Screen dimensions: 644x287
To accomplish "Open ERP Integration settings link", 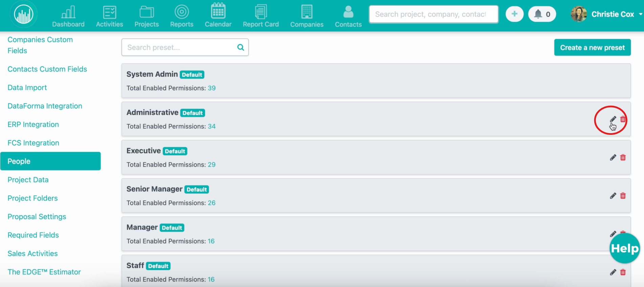I will [33, 124].
